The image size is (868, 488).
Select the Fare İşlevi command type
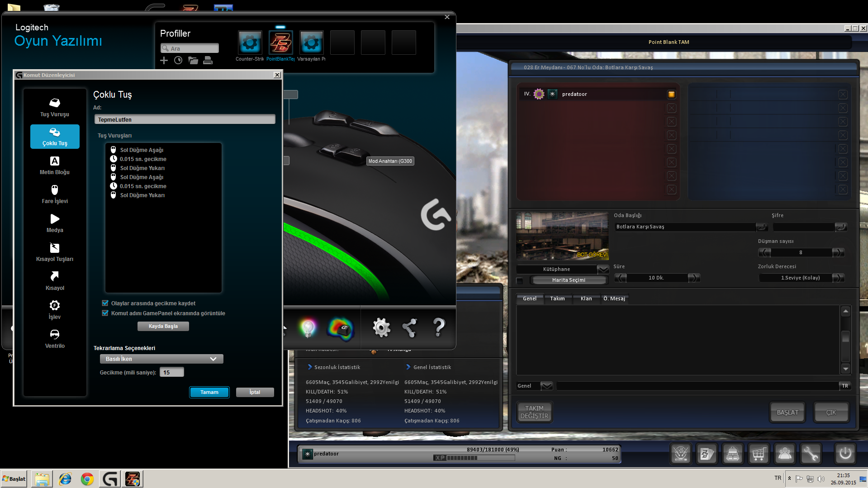[55, 194]
